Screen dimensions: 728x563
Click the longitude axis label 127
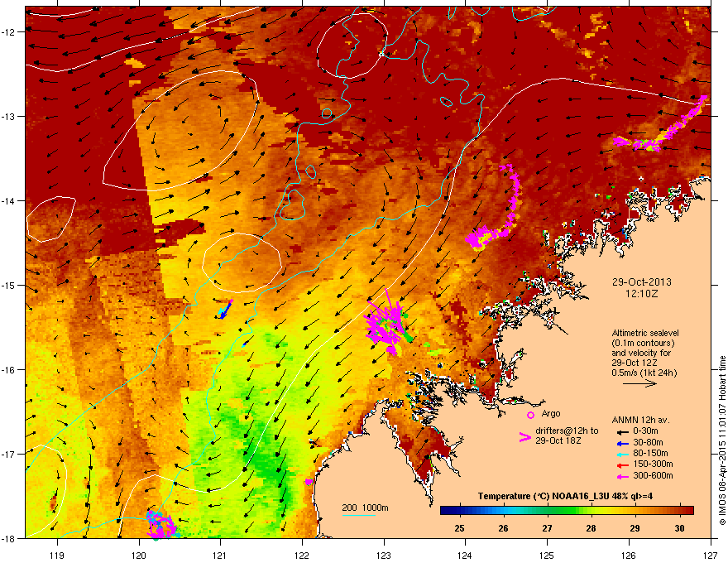(711, 556)
